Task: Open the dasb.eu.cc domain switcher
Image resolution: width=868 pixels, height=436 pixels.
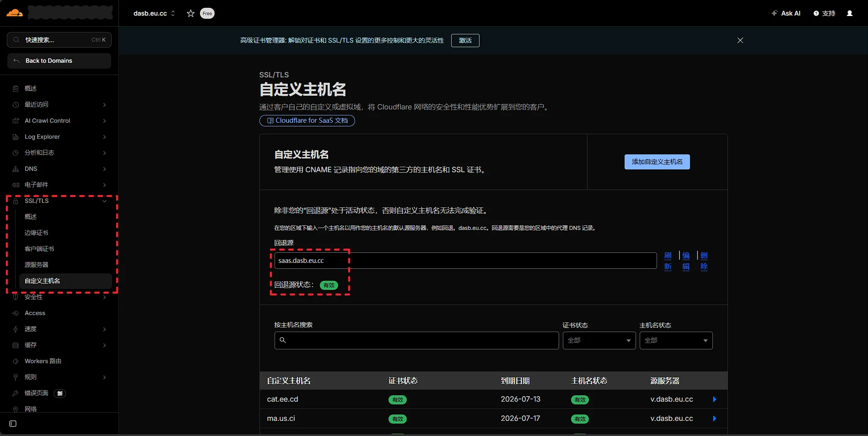Action: (154, 13)
